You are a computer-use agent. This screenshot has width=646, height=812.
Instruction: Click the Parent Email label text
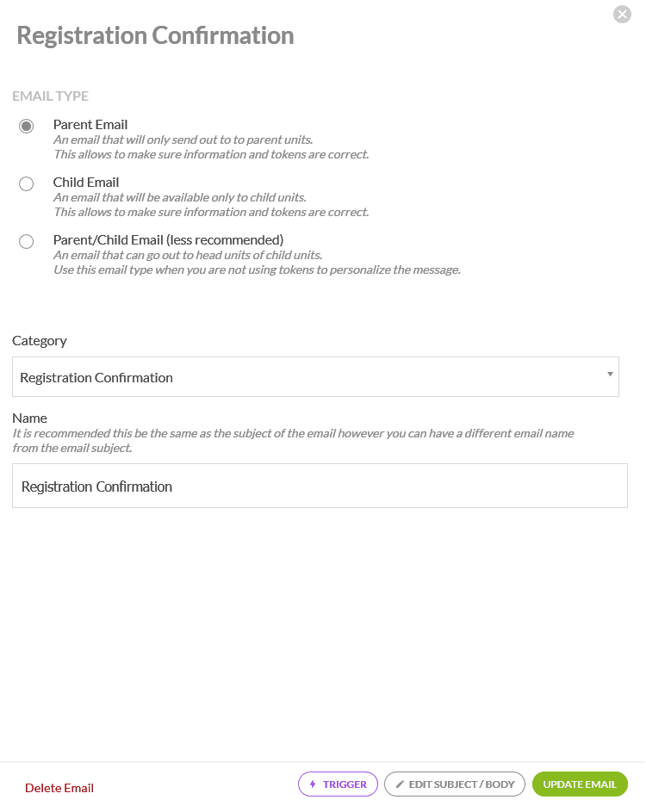pos(90,125)
